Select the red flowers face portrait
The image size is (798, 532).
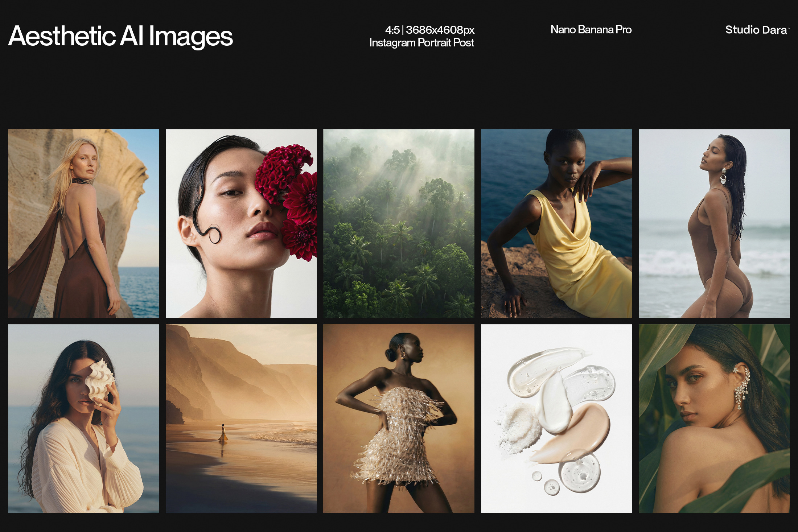tap(241, 223)
